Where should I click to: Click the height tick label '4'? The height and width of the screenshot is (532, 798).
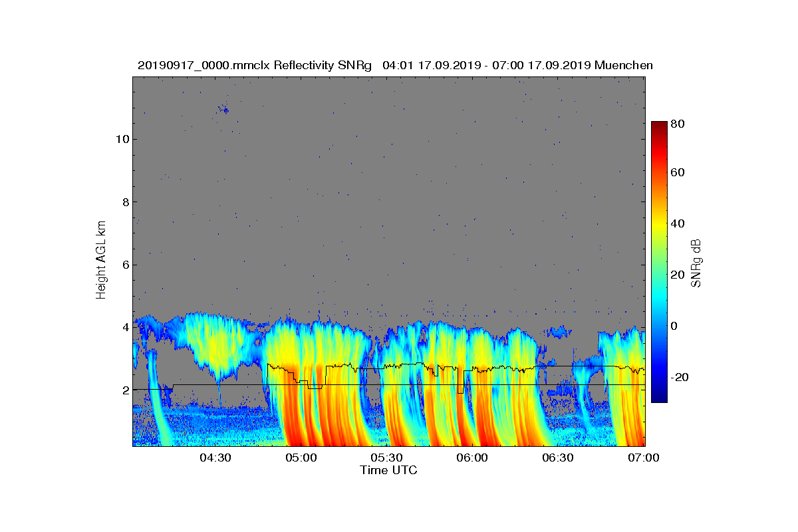click(125, 327)
